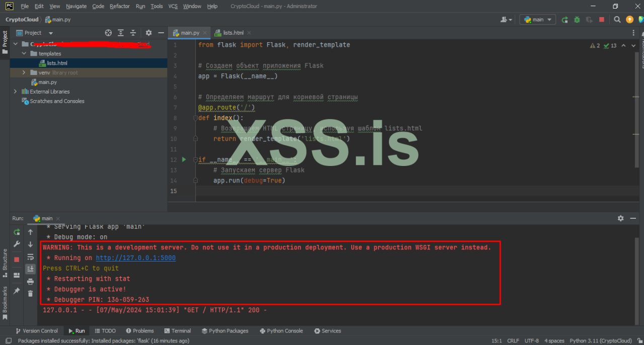Click Select Opened File target icon

(x=108, y=33)
